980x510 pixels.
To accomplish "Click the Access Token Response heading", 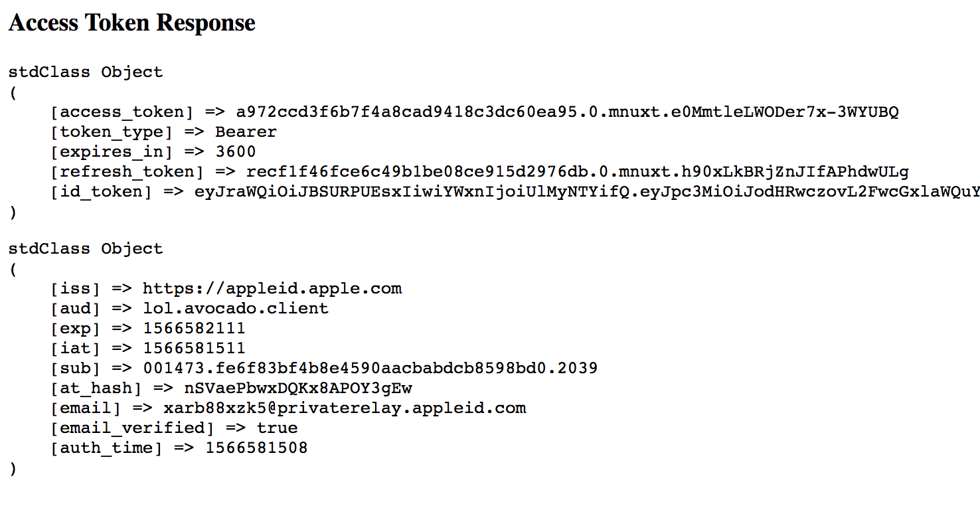I will [131, 23].
